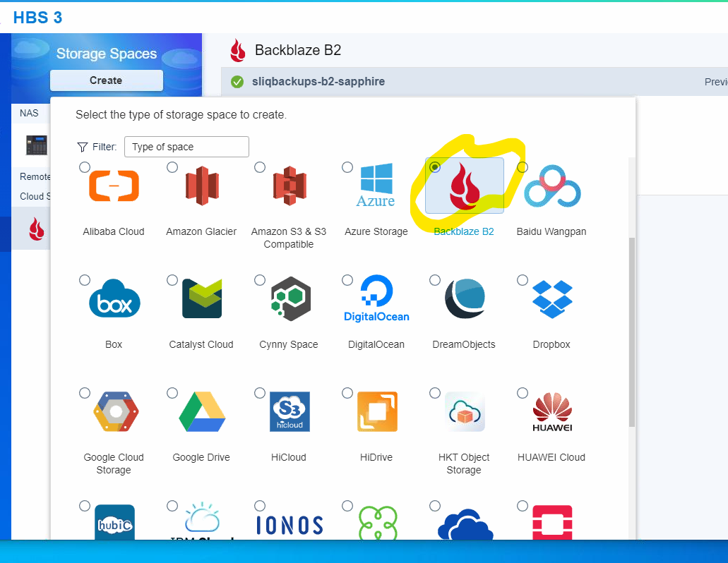
Task: Click the Catalyst Cloud label
Action: pyautogui.click(x=201, y=344)
